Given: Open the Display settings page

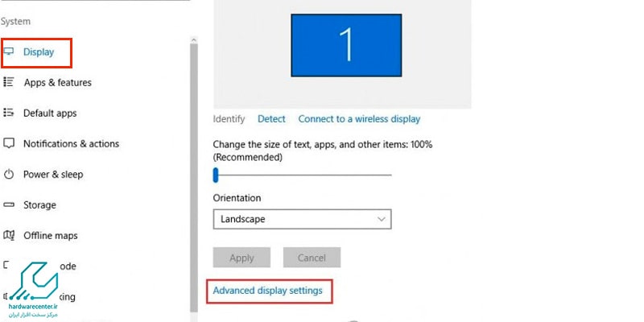Looking at the screenshot, I should tap(39, 52).
